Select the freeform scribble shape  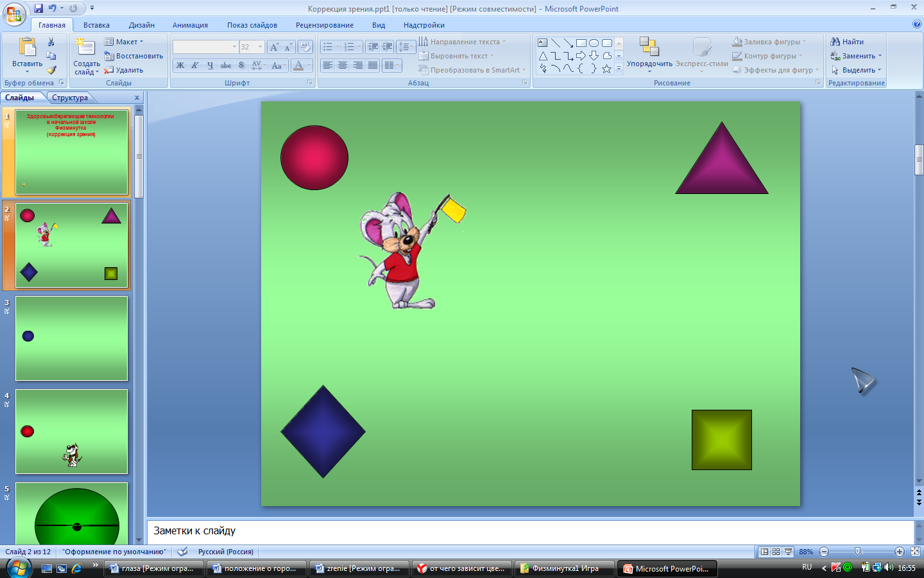(543, 69)
